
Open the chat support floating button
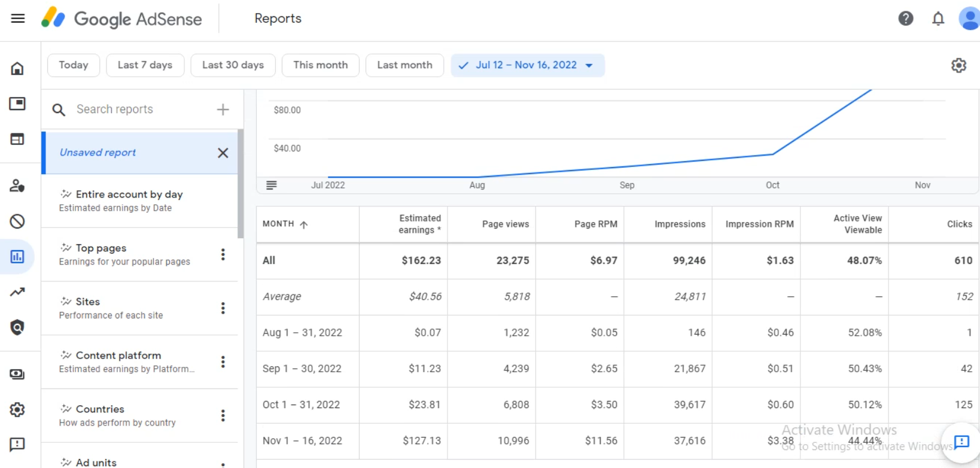tap(961, 442)
